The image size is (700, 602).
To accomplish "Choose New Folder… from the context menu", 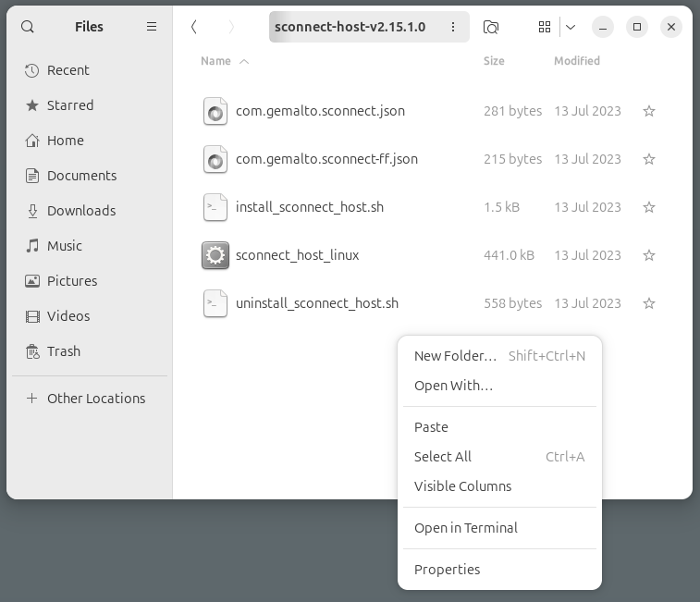I will 499,356.
